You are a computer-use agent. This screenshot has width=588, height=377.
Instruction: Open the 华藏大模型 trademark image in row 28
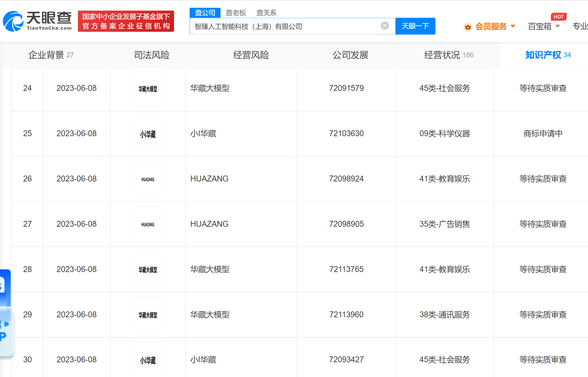(148, 269)
